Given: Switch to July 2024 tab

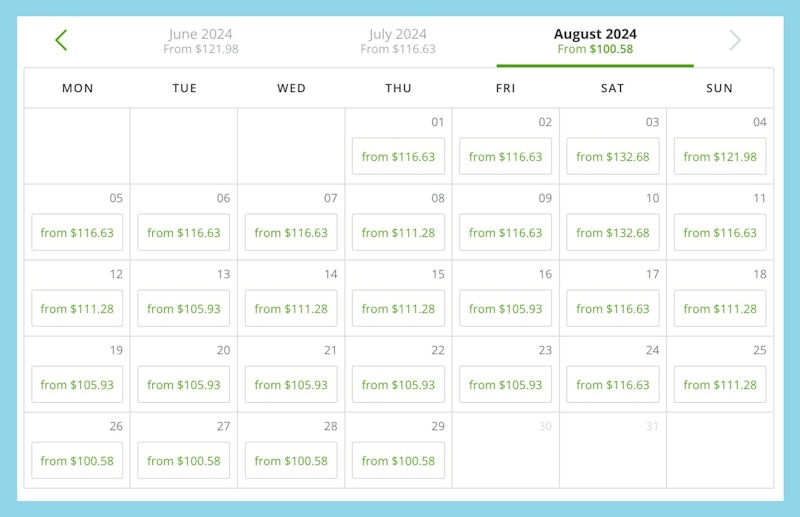Looking at the screenshot, I should (398, 41).
